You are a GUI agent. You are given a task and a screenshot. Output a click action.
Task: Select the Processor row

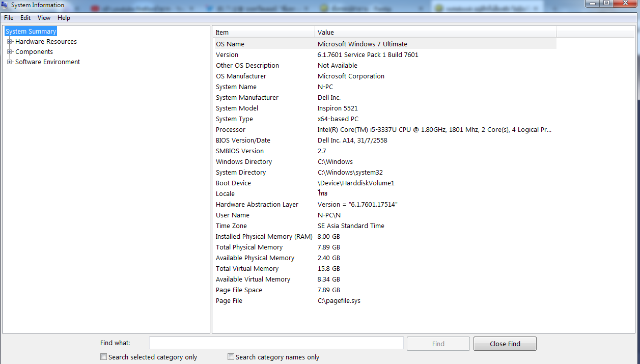coord(384,130)
